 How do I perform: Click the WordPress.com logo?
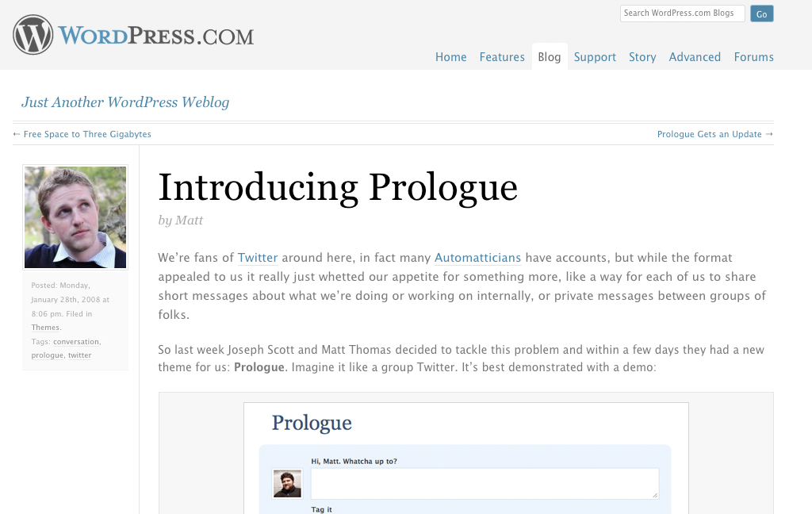pyautogui.click(x=133, y=36)
